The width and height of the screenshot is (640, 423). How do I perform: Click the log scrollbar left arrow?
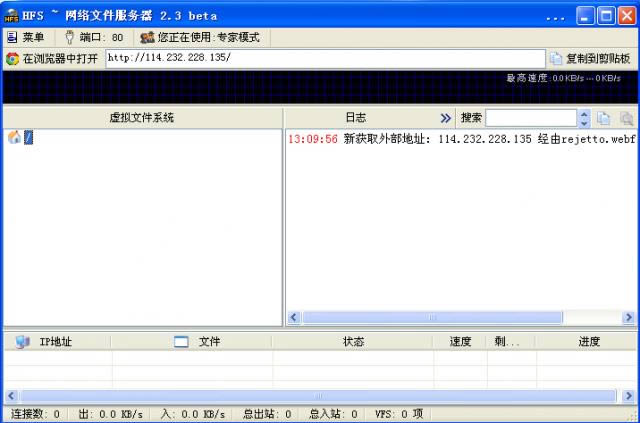[294, 317]
